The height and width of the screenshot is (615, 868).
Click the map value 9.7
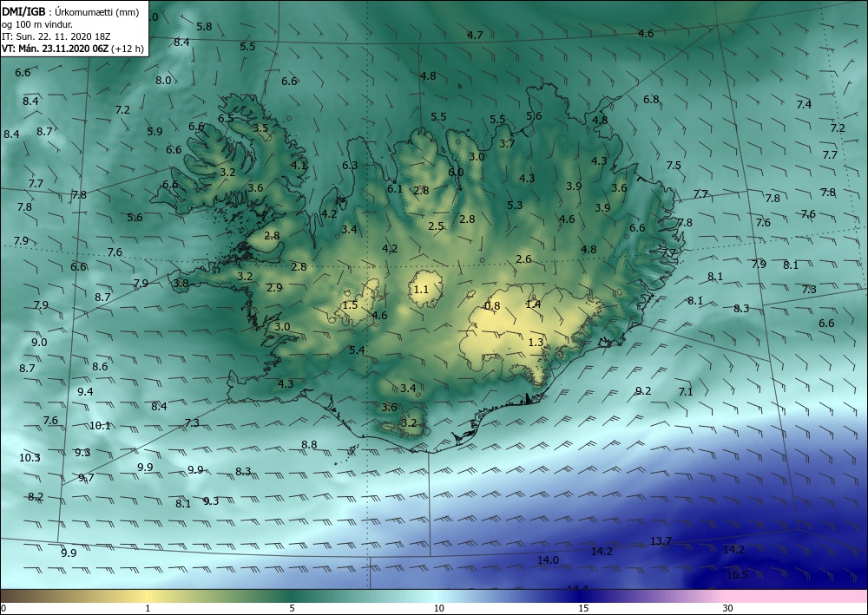point(86,478)
